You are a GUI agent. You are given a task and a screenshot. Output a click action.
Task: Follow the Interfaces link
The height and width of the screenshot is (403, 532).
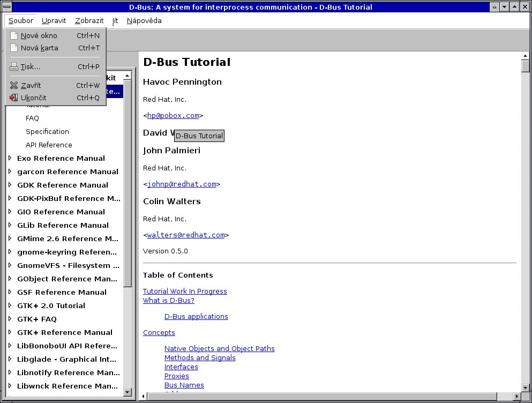coord(181,367)
